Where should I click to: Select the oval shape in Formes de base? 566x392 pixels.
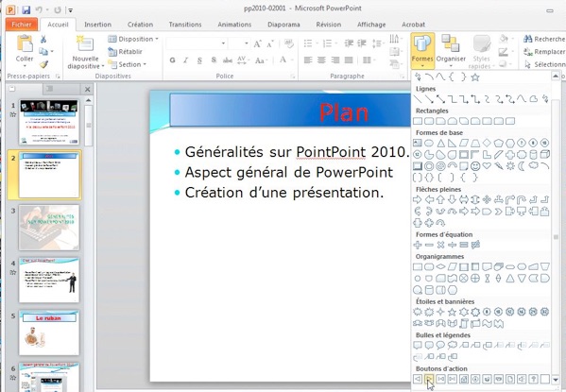coord(429,143)
